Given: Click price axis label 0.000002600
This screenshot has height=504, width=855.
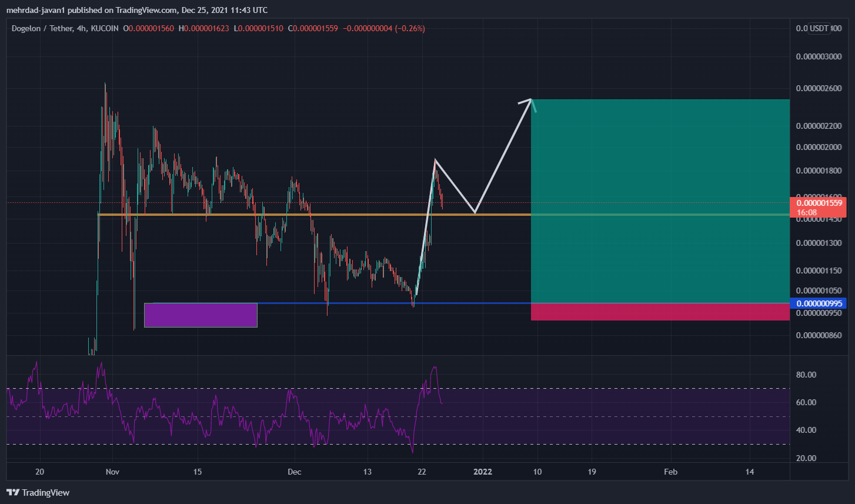Looking at the screenshot, I should (x=819, y=89).
